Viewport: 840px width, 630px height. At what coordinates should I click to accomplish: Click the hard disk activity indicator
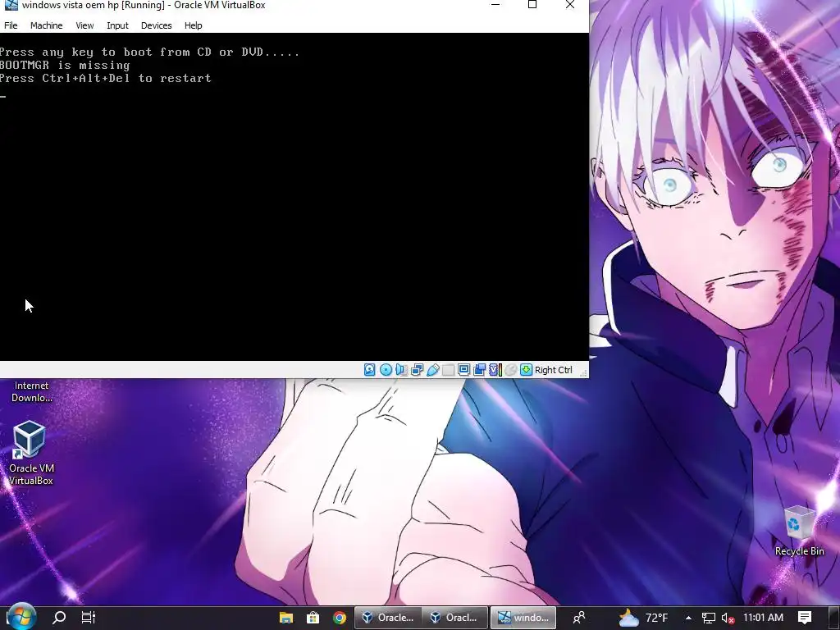(370, 370)
